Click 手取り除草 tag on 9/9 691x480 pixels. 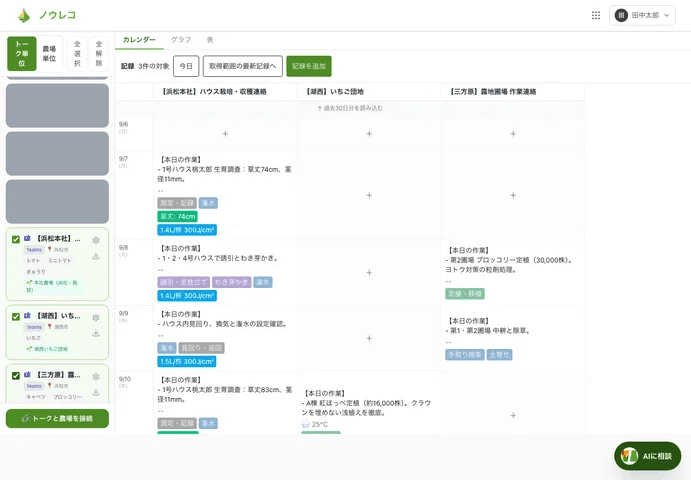(x=465, y=355)
